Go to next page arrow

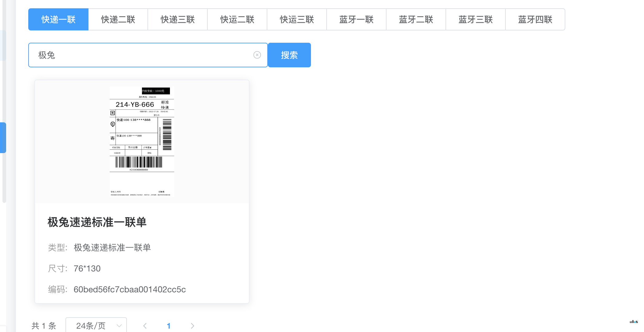(192, 326)
